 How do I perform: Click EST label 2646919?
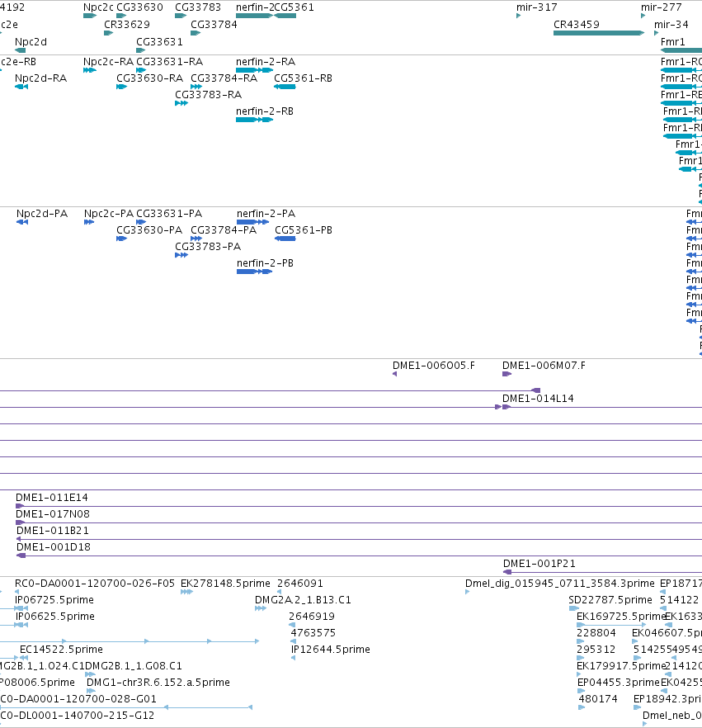[x=312, y=617]
